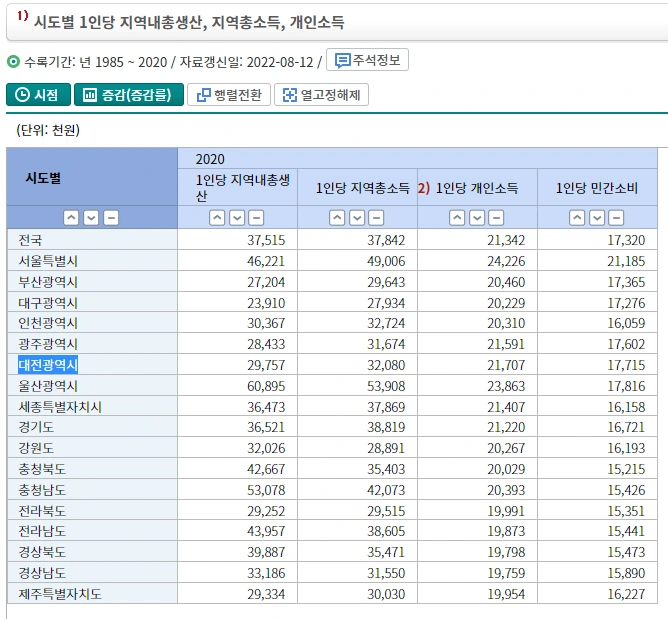Sort 1인당 지역총소득 descending down arrow

coord(357,218)
